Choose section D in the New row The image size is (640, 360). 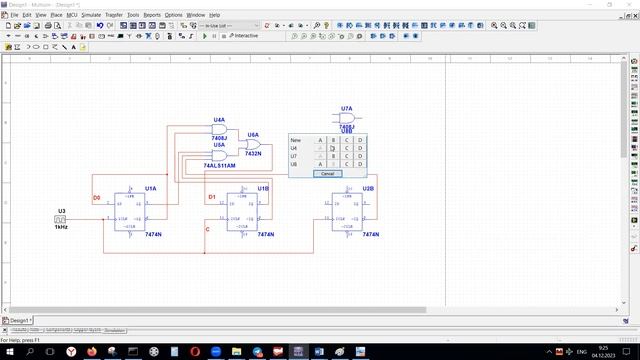(360, 140)
